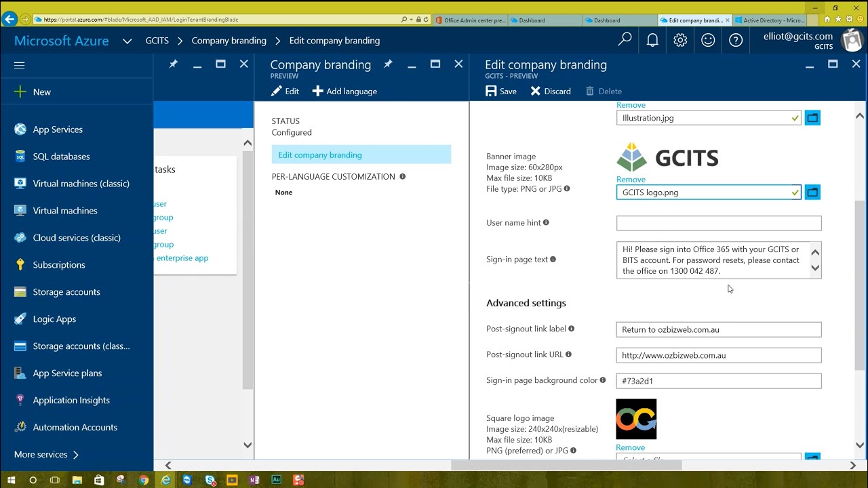Screen dimensions: 868x488
Task: Open the Microsoft Azure dropdown chevron
Action: click(x=127, y=41)
